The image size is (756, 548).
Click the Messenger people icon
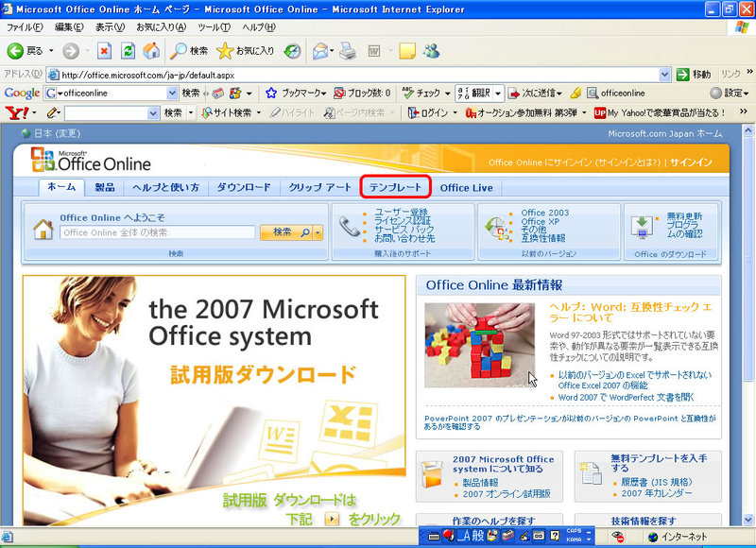click(432, 51)
